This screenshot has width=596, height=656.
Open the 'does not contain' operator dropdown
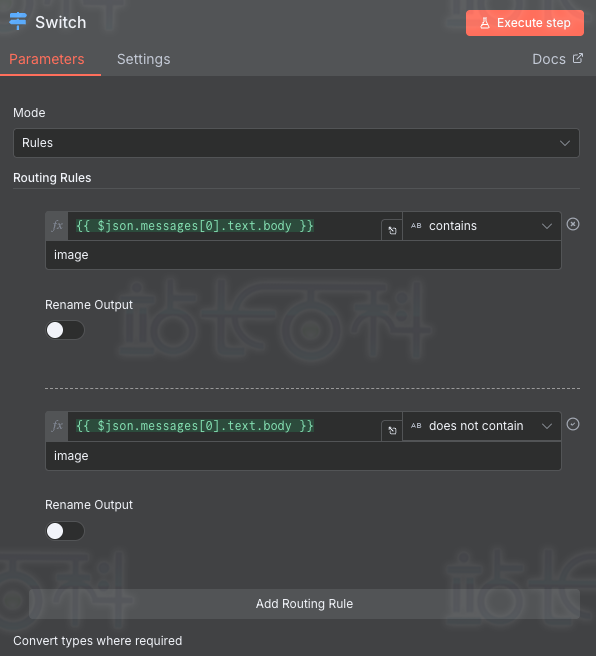coord(481,426)
